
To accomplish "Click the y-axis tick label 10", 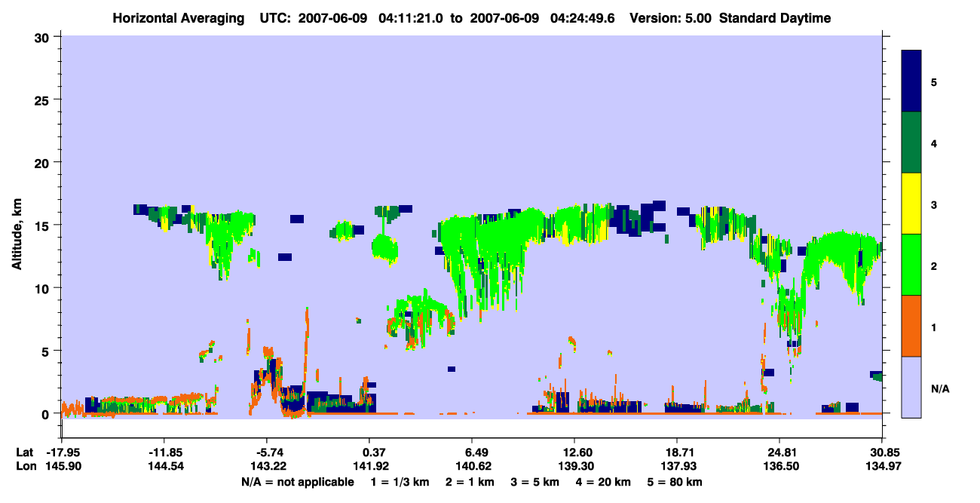I will [44, 288].
